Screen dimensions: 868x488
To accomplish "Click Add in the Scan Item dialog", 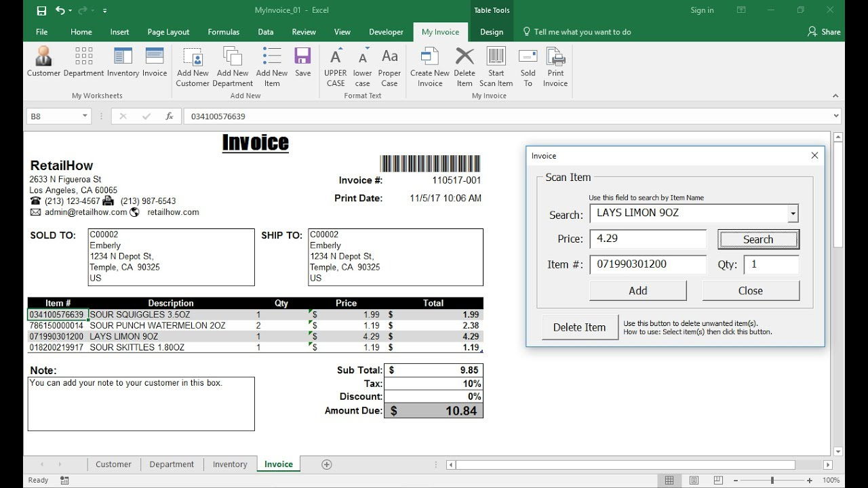I will pos(637,290).
